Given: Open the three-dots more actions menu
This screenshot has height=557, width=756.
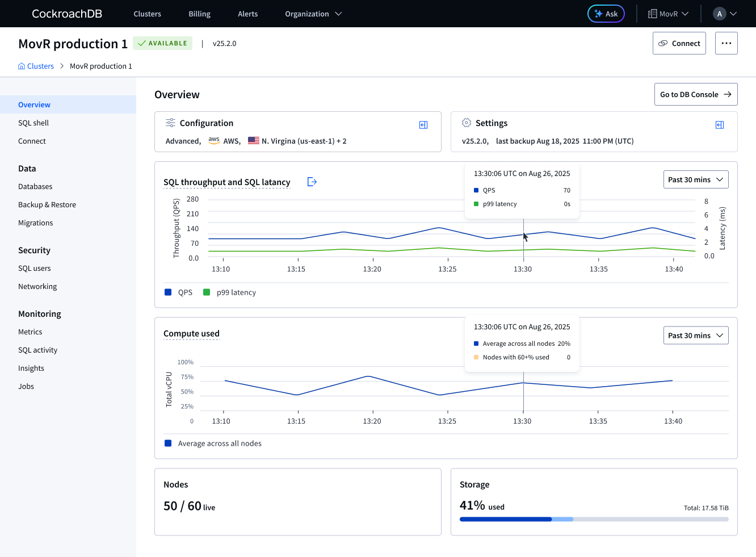Looking at the screenshot, I should (726, 43).
